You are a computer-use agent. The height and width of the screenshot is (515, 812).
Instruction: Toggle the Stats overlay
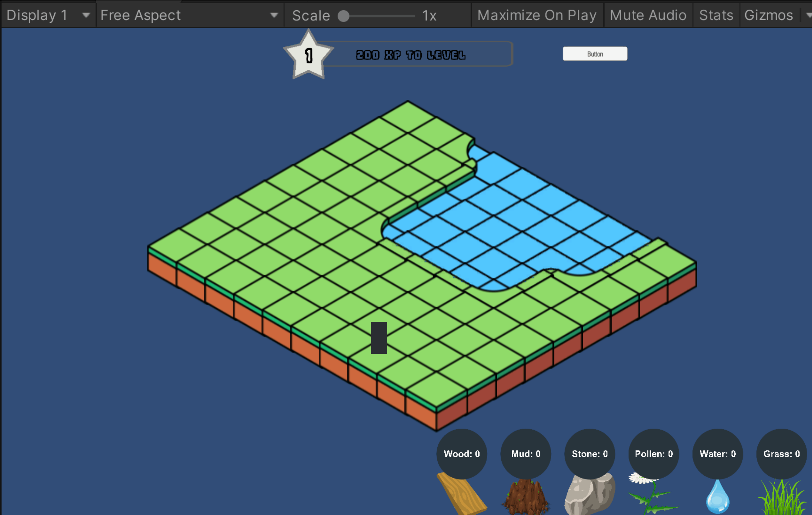tap(716, 15)
